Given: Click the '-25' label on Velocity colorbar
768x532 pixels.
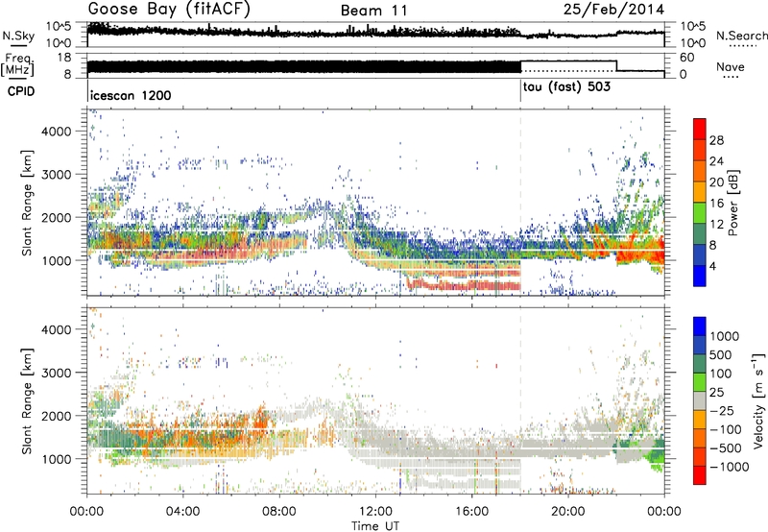Looking at the screenshot, I should pos(721,410).
